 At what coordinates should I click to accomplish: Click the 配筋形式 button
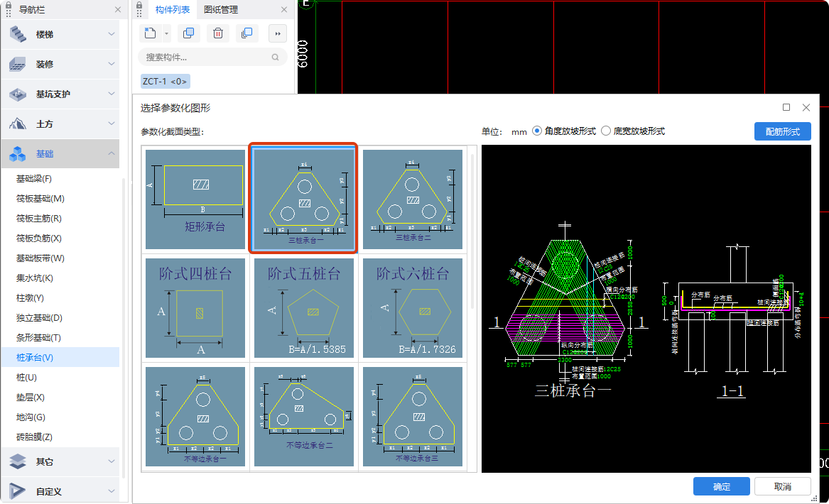783,131
